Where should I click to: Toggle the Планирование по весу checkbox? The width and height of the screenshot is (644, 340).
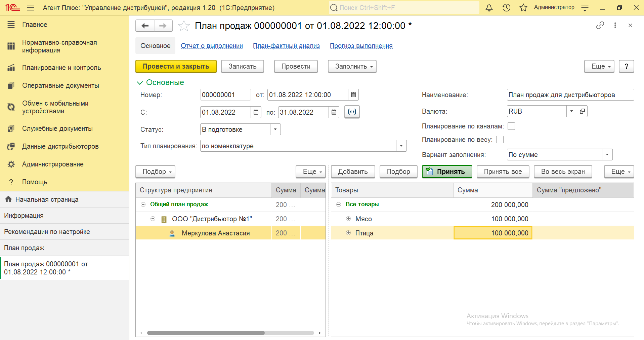tap(500, 140)
